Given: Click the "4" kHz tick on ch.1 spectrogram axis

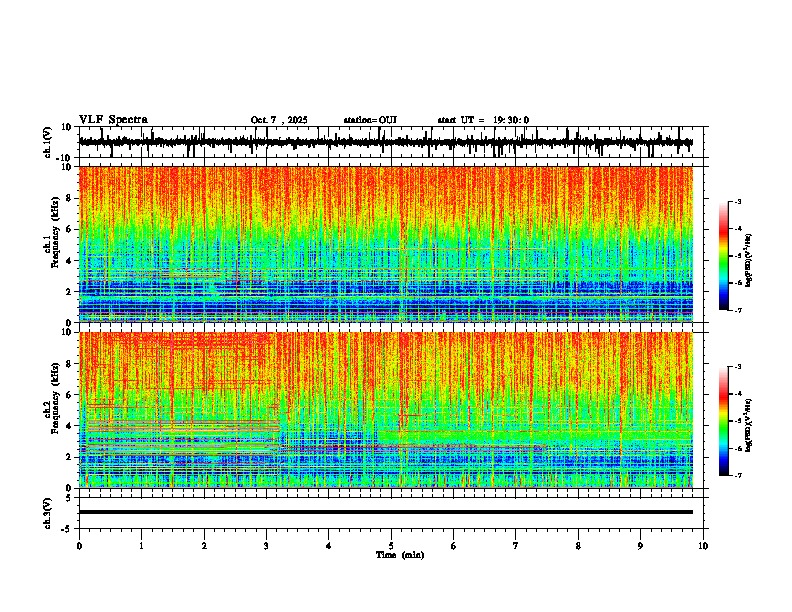Looking at the screenshot, I should [69, 261].
